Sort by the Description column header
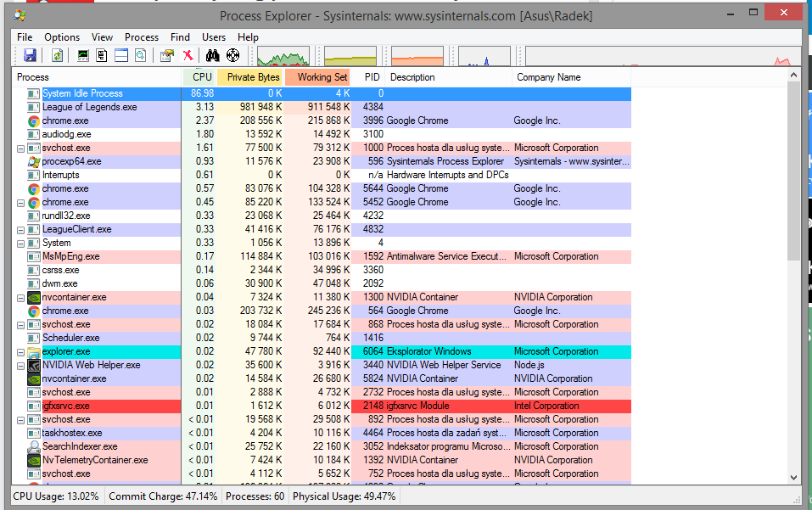 (x=449, y=77)
